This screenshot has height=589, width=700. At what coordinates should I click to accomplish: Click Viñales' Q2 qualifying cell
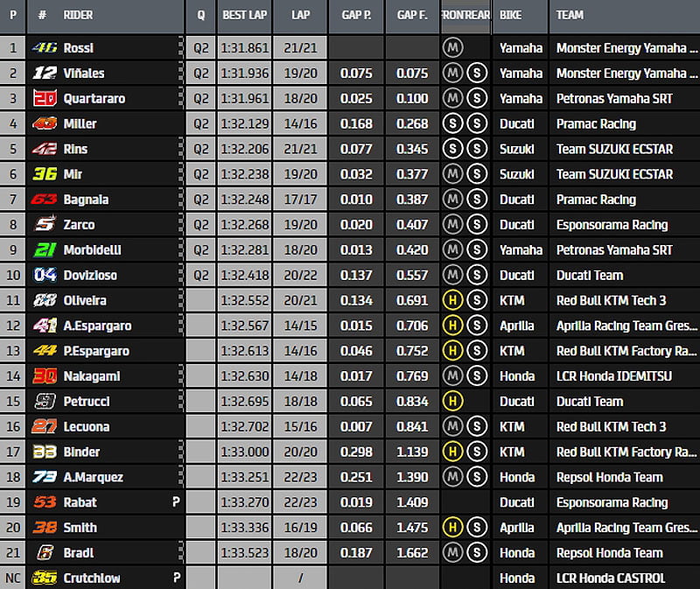pyautogui.click(x=201, y=74)
